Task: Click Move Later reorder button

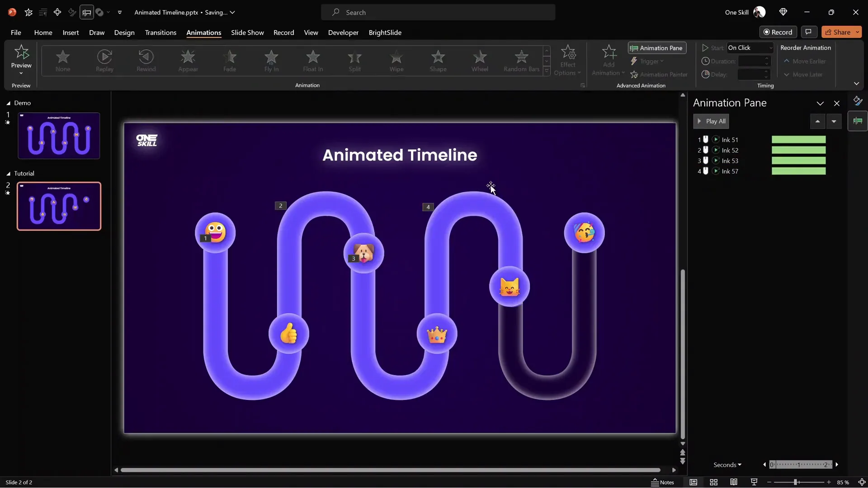Action: [x=803, y=75]
